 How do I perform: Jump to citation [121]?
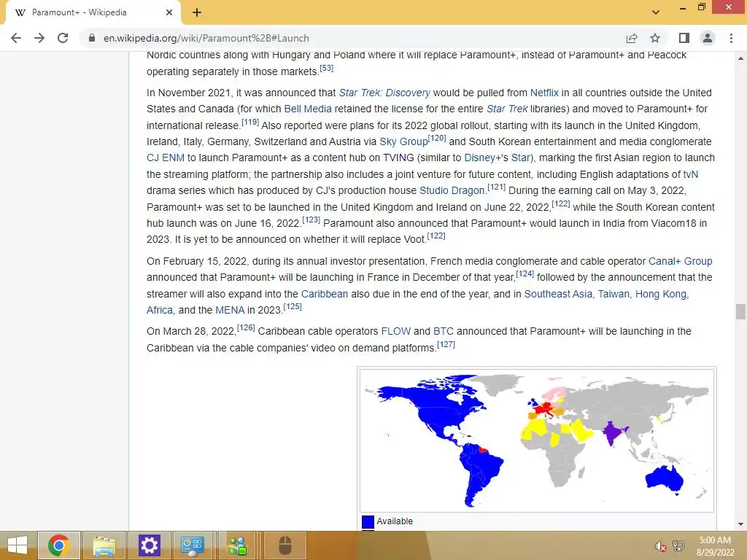[x=496, y=187]
